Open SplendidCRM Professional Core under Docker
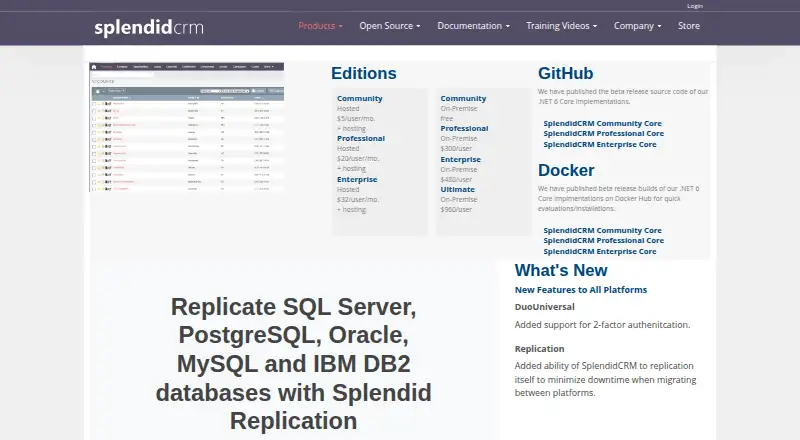800x440 pixels. tap(604, 240)
